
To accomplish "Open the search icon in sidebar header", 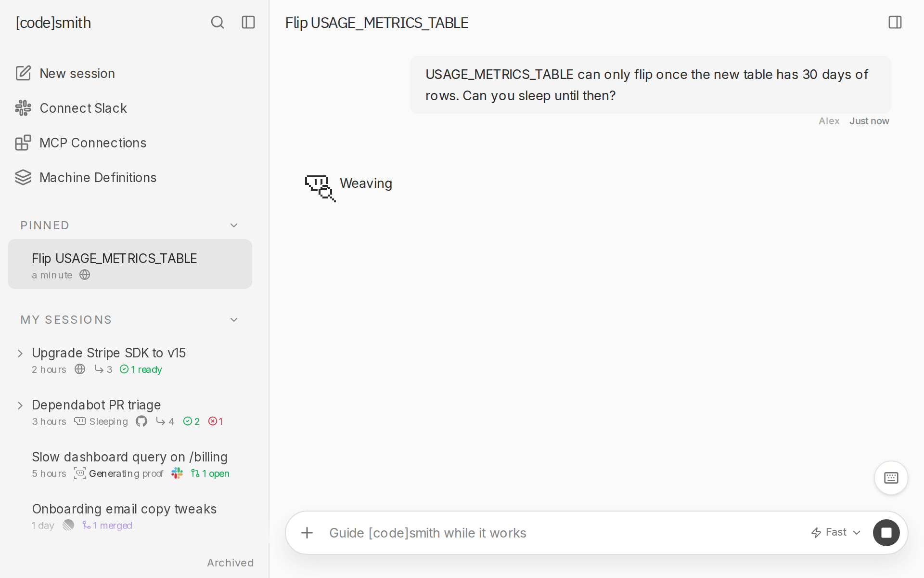I will point(218,22).
